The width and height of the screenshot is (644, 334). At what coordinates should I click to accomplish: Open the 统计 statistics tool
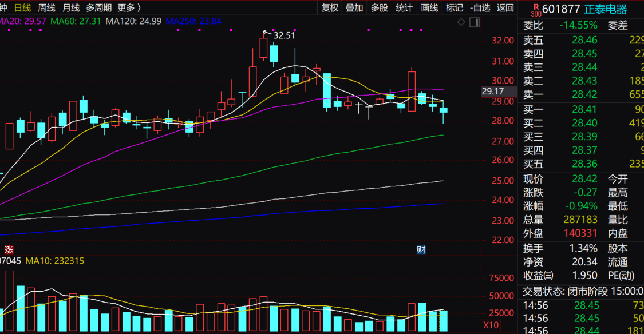pos(404,7)
